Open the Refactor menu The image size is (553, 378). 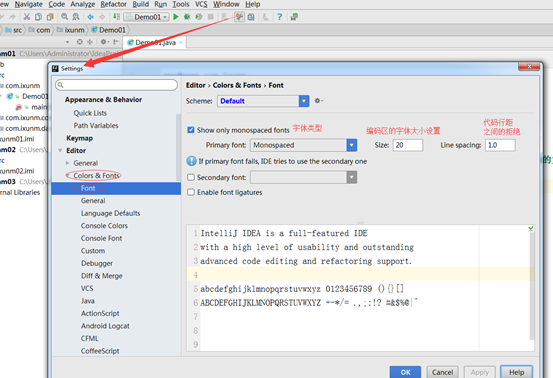tap(113, 5)
